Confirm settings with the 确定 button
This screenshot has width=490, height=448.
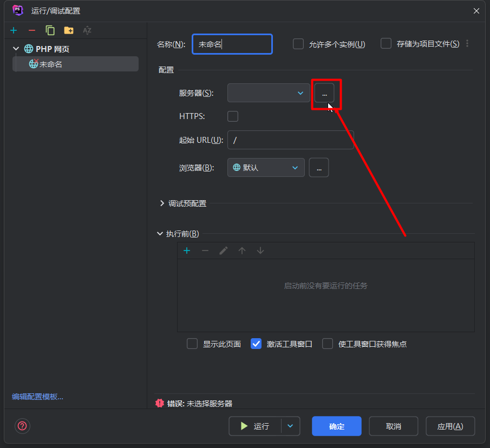click(336, 426)
